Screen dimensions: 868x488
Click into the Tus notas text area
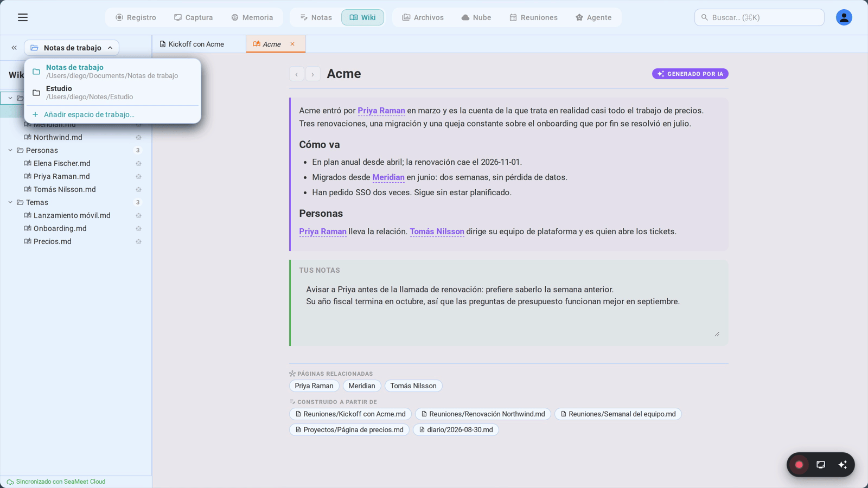[x=510, y=309]
